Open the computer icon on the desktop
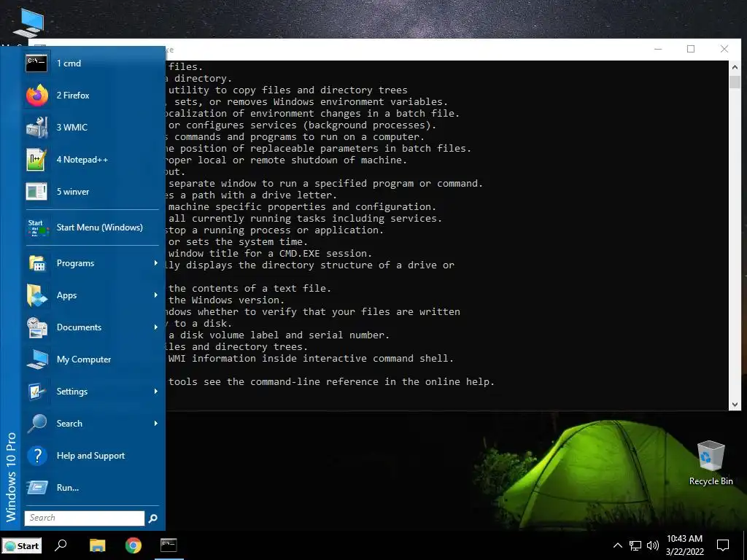Image resolution: width=747 pixels, height=560 pixels. point(29,23)
